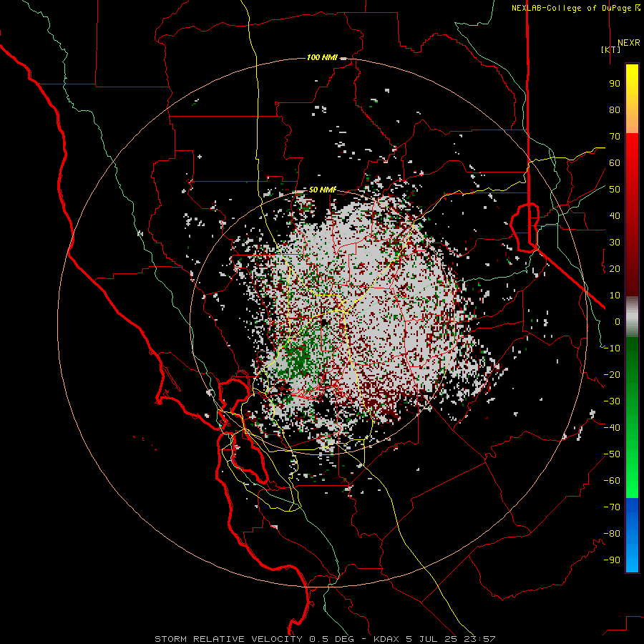The image size is (644, 644).
Task: Click the -80 value on velocity scale
Action: [x=612, y=534]
